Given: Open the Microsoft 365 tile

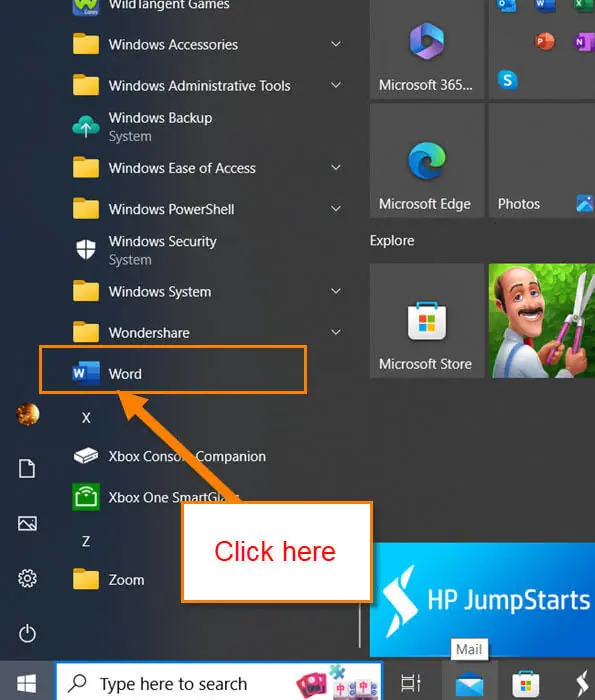Looking at the screenshot, I should click(x=427, y=49).
